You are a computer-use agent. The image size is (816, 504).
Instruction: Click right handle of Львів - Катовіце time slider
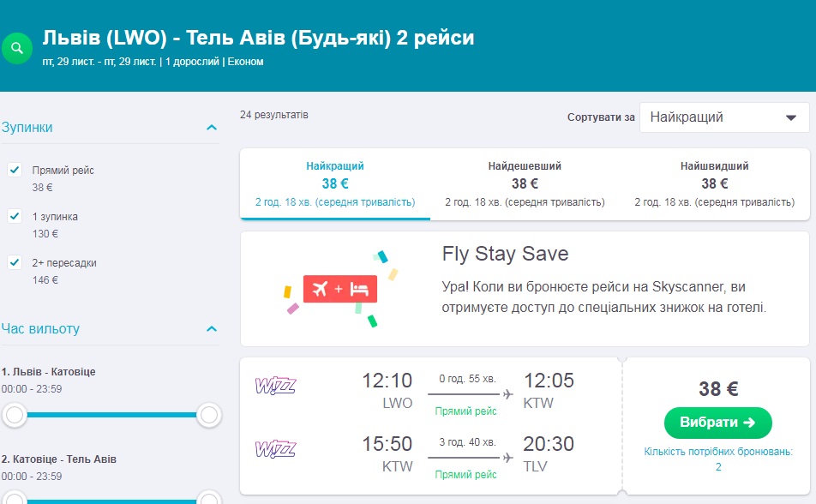tap(208, 416)
